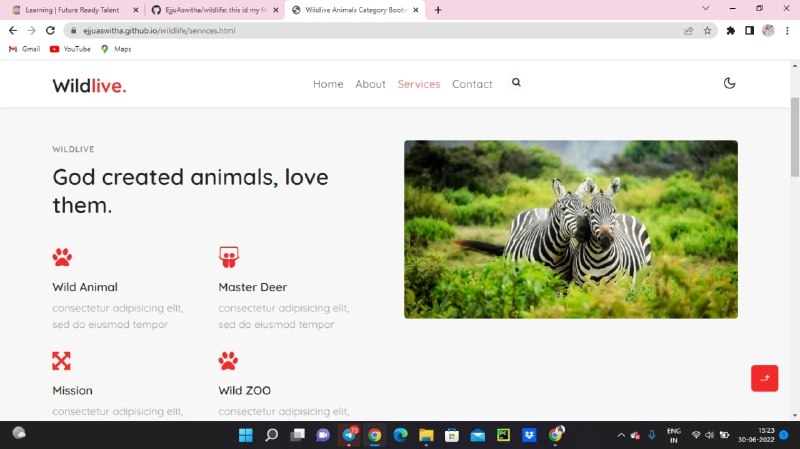Open the volume control in tray
800x449 pixels.
709,435
